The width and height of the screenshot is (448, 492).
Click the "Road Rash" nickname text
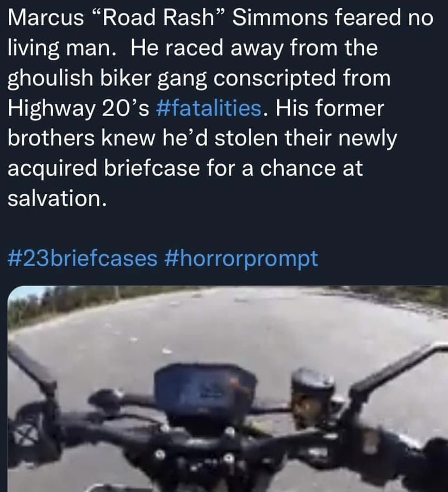(158, 18)
